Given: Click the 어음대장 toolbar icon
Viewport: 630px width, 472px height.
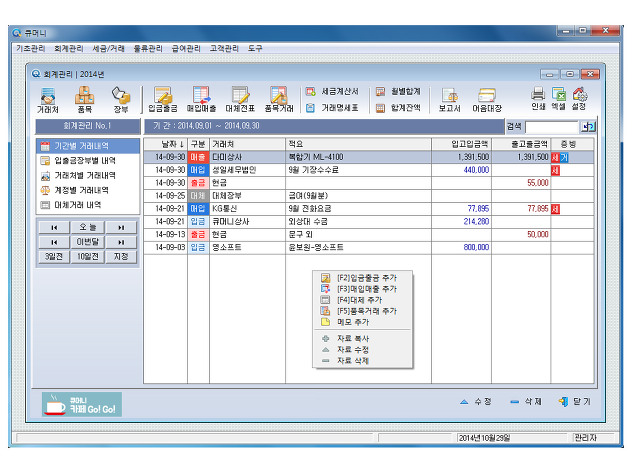Looking at the screenshot, I should (x=487, y=100).
